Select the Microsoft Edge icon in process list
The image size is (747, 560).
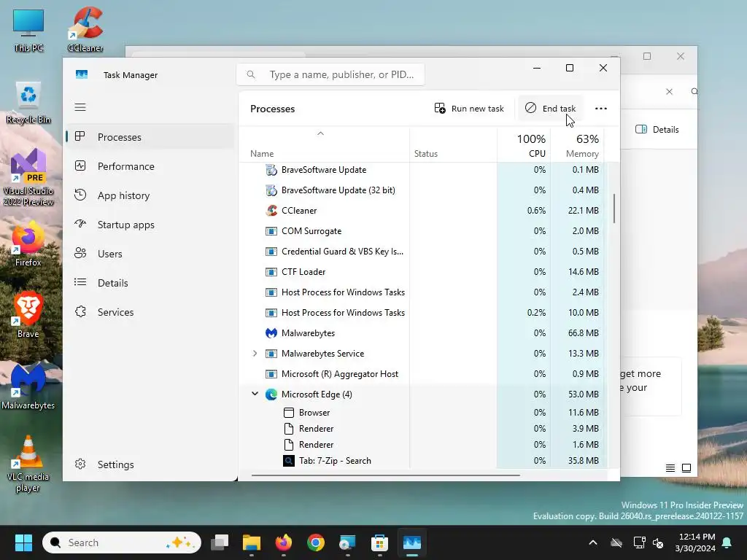[x=271, y=394]
